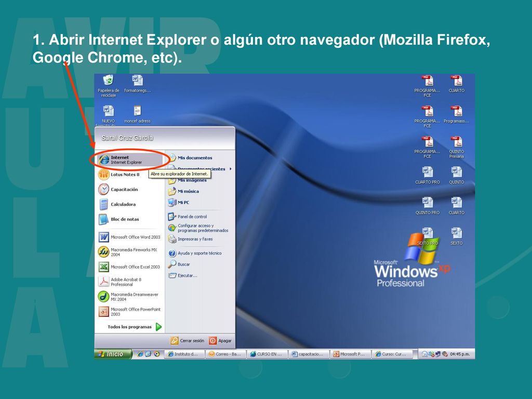This screenshot has width=532, height=399.
Task: Select the QUINTO PRO Word document icon
Action: [x=428, y=206]
